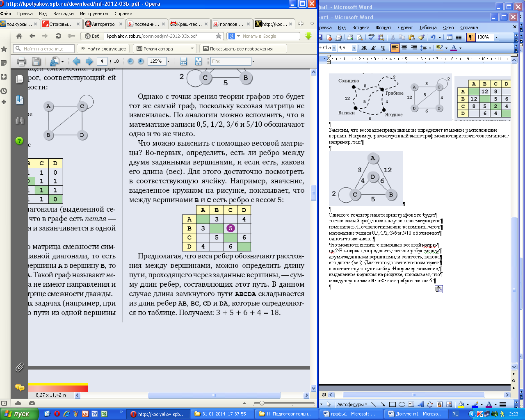The height and width of the screenshot is (420, 525).
Task: Toggle center alignment in Word
Action: (x=404, y=48)
